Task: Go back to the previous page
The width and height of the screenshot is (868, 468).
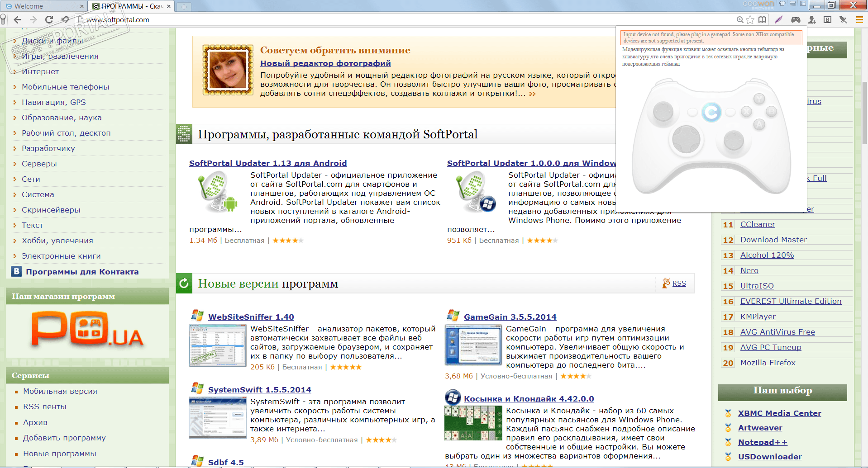Action: click(17, 19)
